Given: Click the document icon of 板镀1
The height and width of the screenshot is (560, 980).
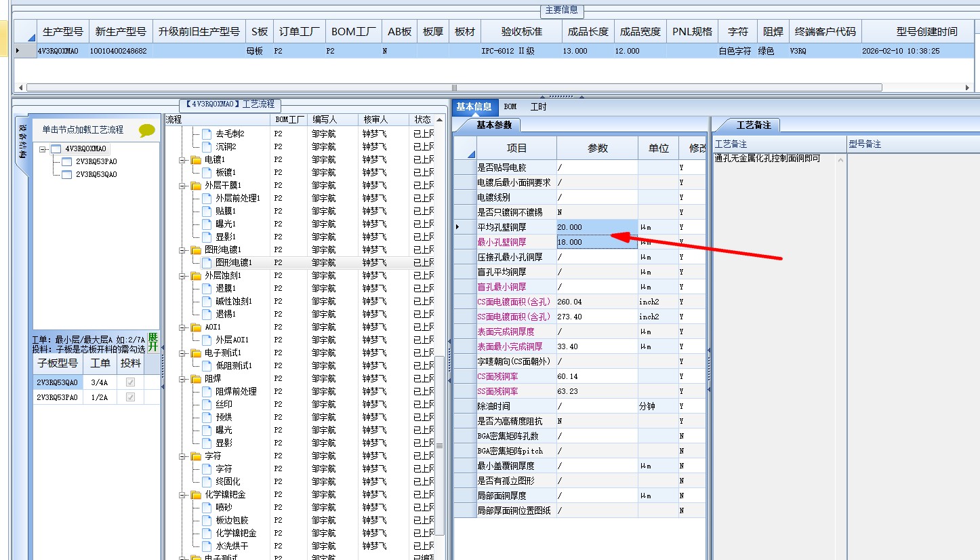Looking at the screenshot, I should click(207, 172).
